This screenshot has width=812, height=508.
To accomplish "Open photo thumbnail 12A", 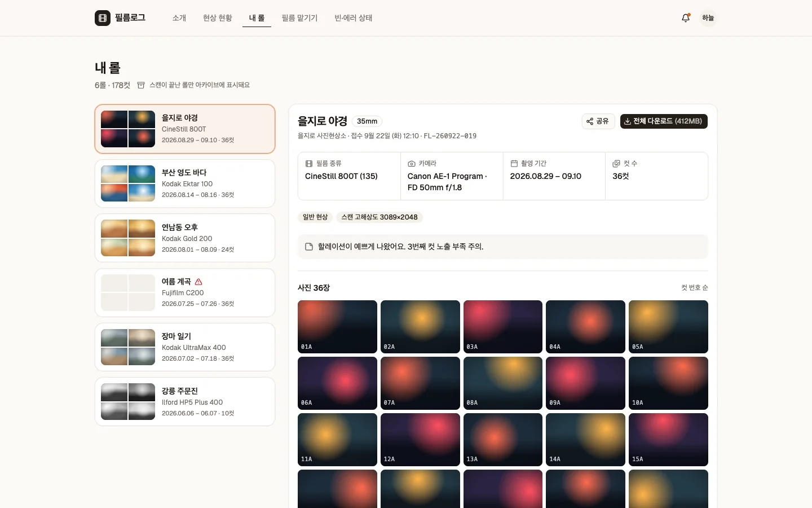I will (420, 440).
